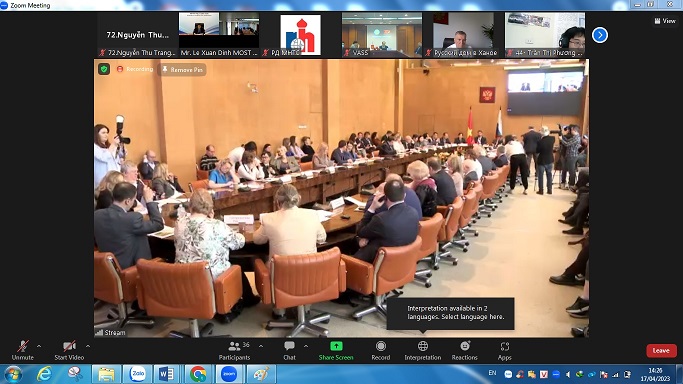Image resolution: width=683 pixels, height=384 pixels.
Task: Open audio options arrow beside Unmute
Action: 39,346
